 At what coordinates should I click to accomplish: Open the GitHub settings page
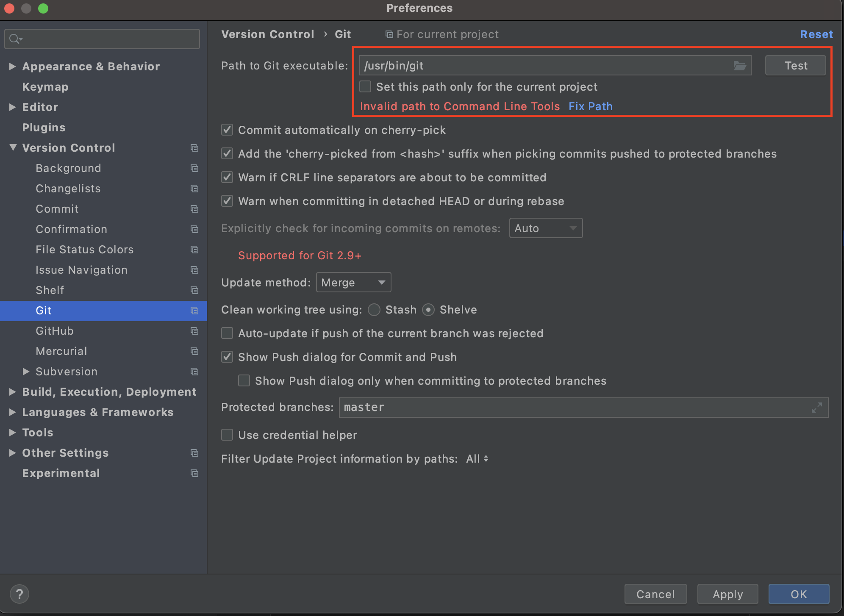[x=55, y=331]
